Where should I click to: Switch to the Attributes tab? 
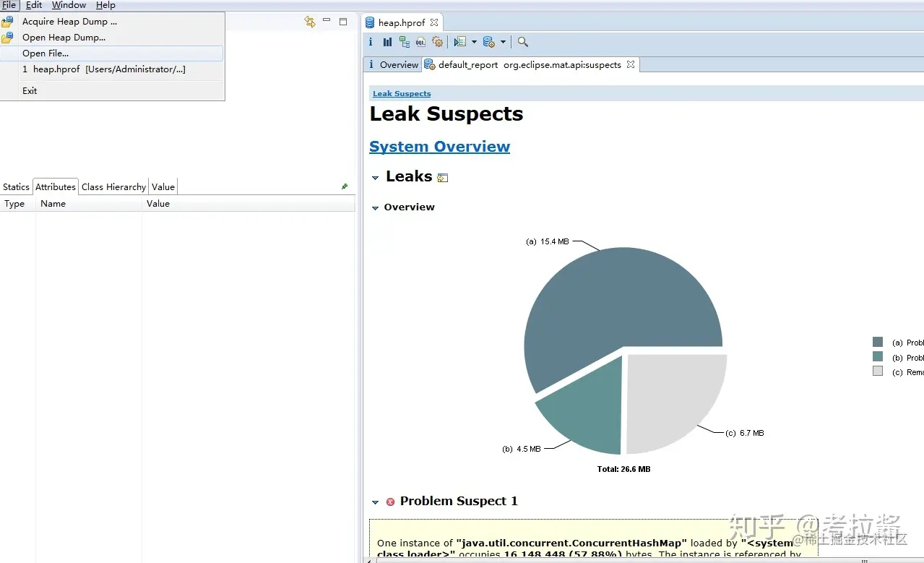pyautogui.click(x=56, y=186)
